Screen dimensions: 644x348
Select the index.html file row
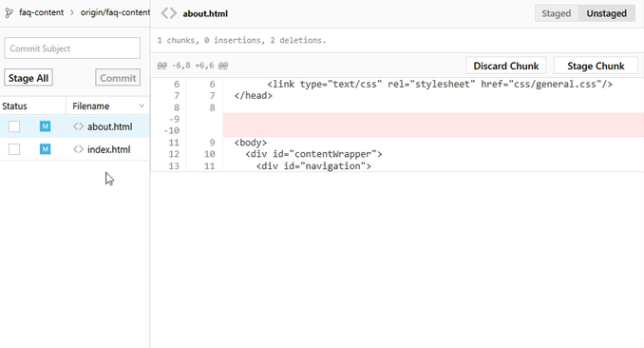(x=75, y=149)
